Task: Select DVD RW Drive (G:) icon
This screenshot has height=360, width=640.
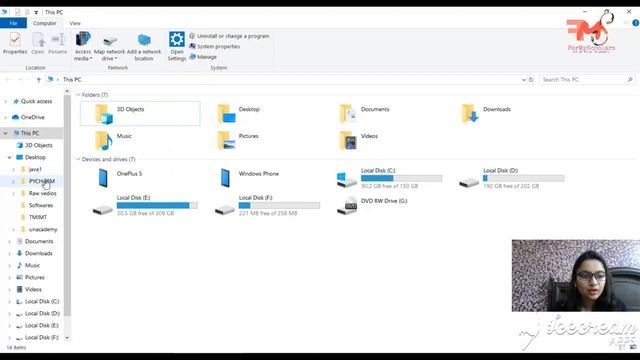Action: click(347, 206)
